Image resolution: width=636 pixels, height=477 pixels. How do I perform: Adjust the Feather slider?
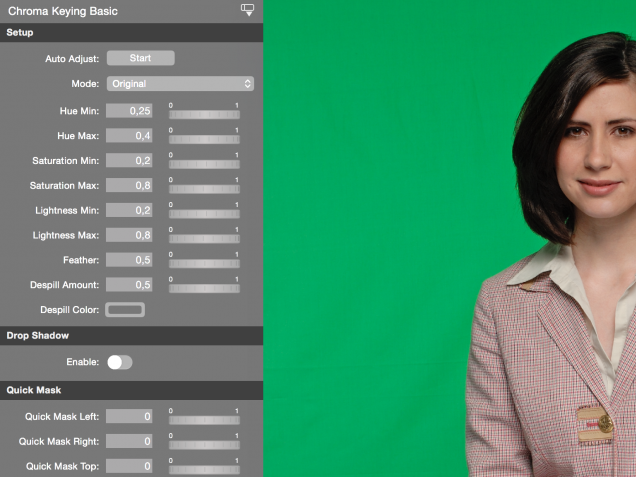[x=204, y=264]
